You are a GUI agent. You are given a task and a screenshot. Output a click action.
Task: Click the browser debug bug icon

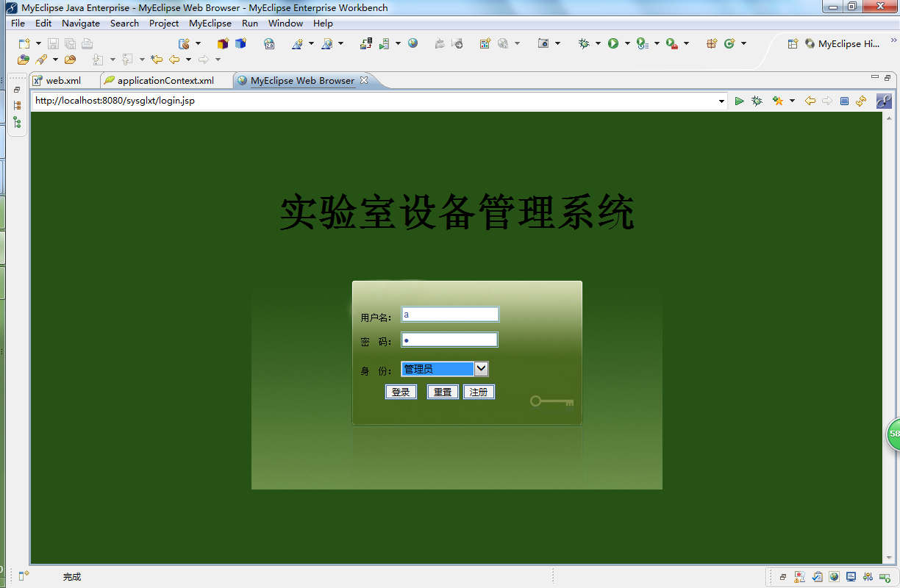coord(757,101)
